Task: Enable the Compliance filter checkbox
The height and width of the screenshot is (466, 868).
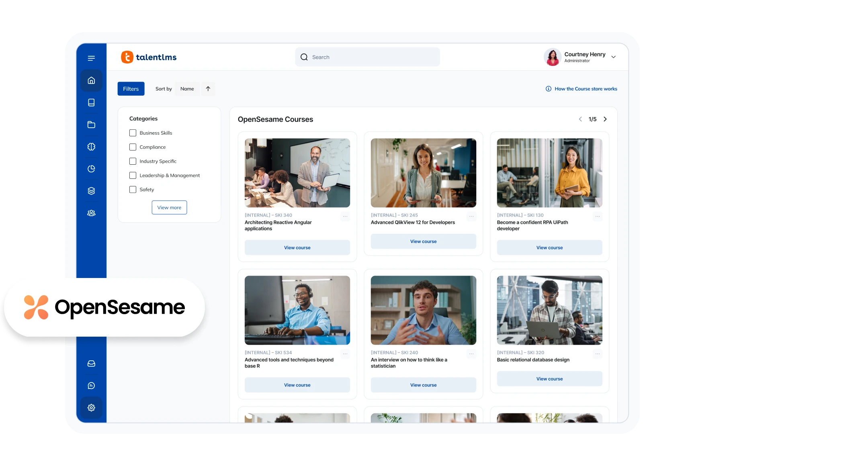Action: (x=133, y=147)
